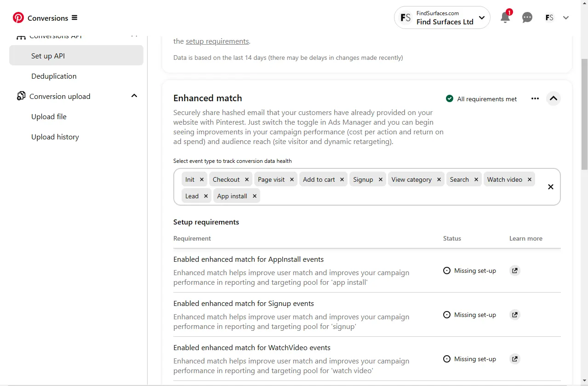
Task: Click 'Enabled enhanced match for Signup events' text
Action: (244, 303)
